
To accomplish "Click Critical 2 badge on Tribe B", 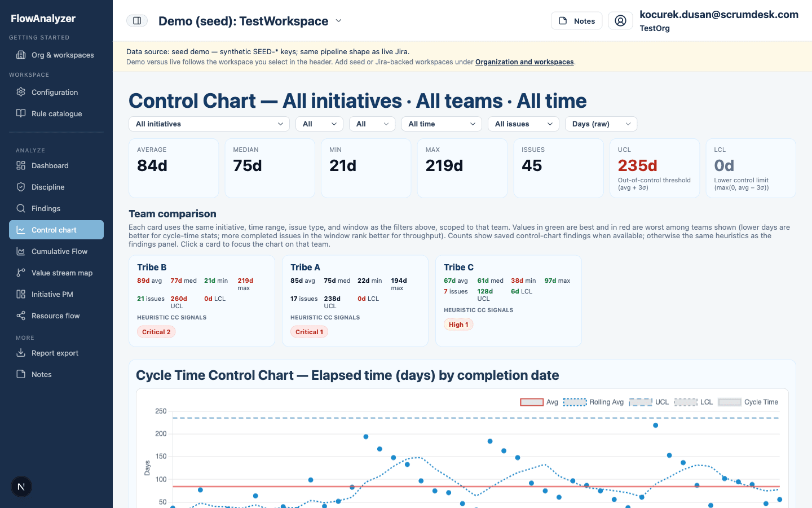I will (156, 332).
